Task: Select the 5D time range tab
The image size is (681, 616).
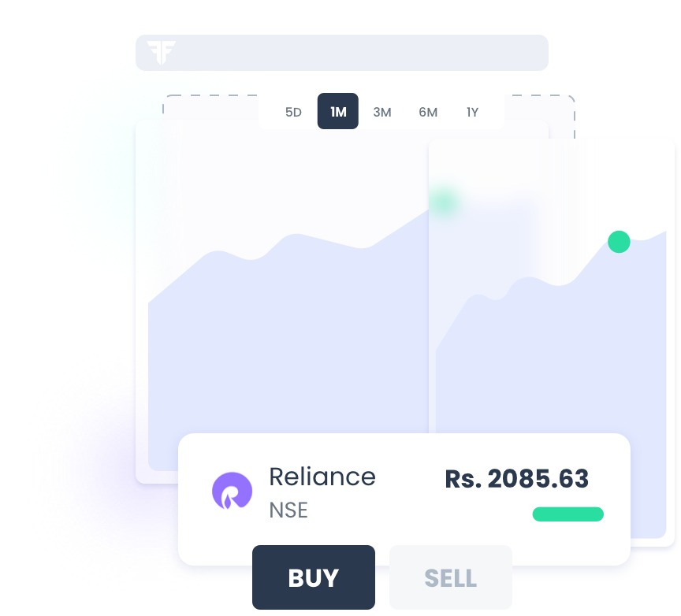Action: (293, 112)
